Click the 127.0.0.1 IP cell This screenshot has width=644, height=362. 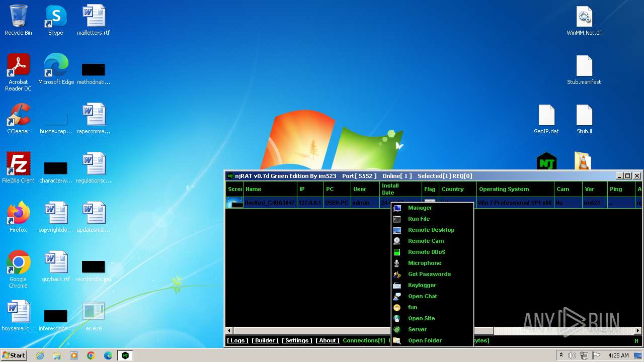(x=310, y=203)
